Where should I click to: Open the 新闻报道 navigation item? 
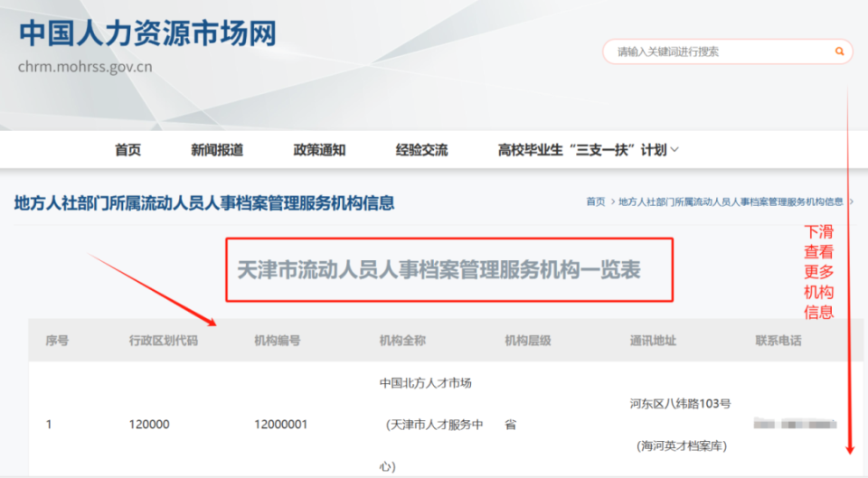[217, 150]
